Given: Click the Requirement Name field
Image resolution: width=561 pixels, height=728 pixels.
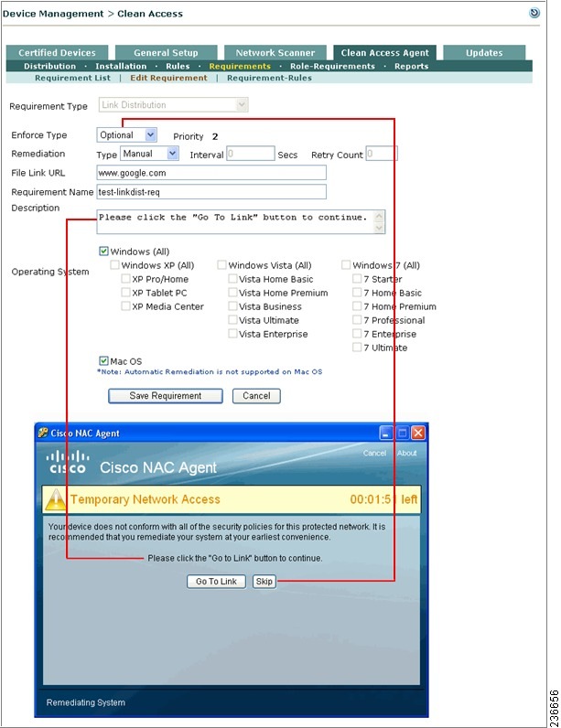Looking at the screenshot, I should pos(211,192).
